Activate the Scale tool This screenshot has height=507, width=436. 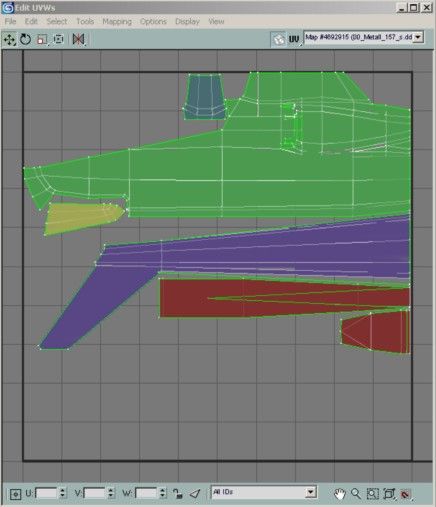[x=42, y=40]
